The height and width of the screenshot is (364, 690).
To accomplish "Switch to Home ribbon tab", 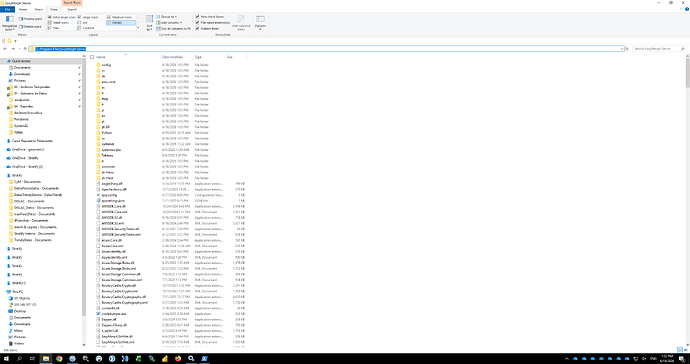I will click(23, 9).
